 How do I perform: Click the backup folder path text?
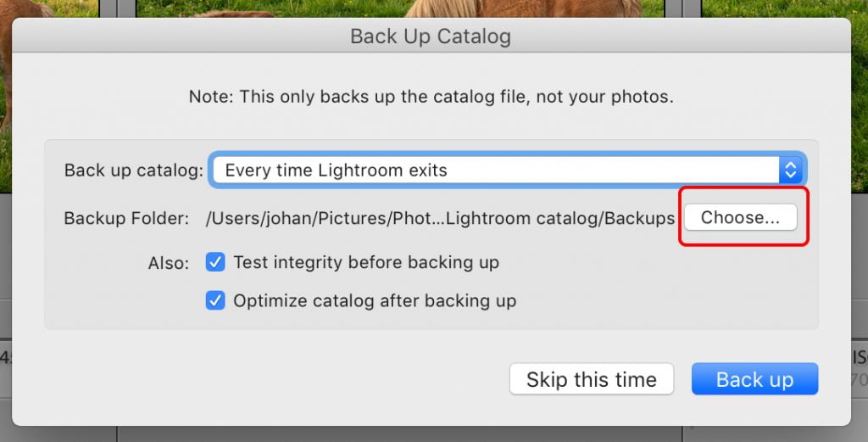click(x=440, y=218)
